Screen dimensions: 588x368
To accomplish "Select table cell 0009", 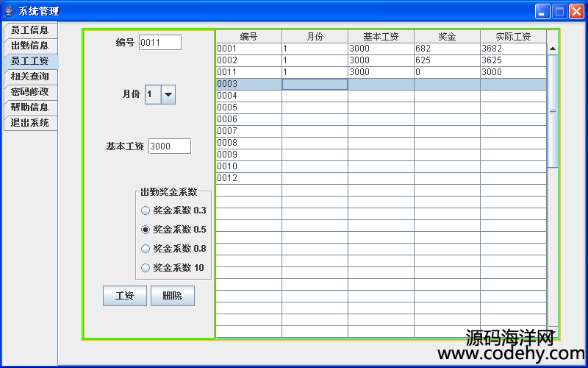I will [248, 155].
